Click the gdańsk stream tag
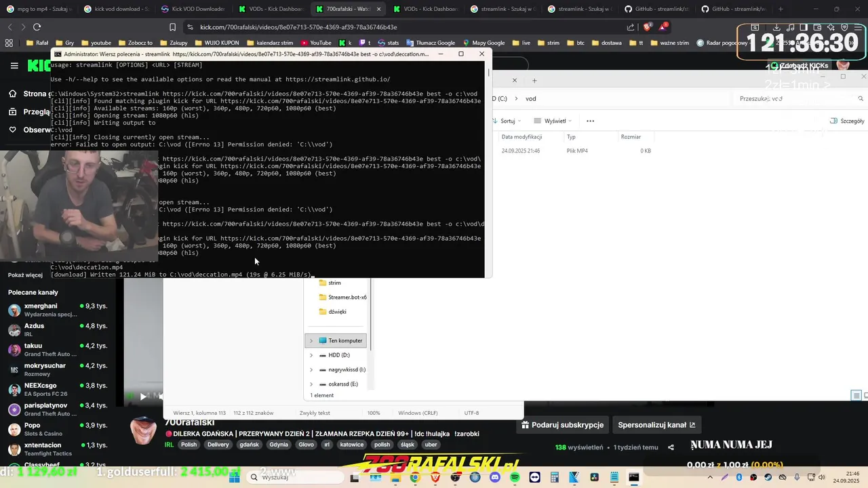 pyautogui.click(x=249, y=445)
